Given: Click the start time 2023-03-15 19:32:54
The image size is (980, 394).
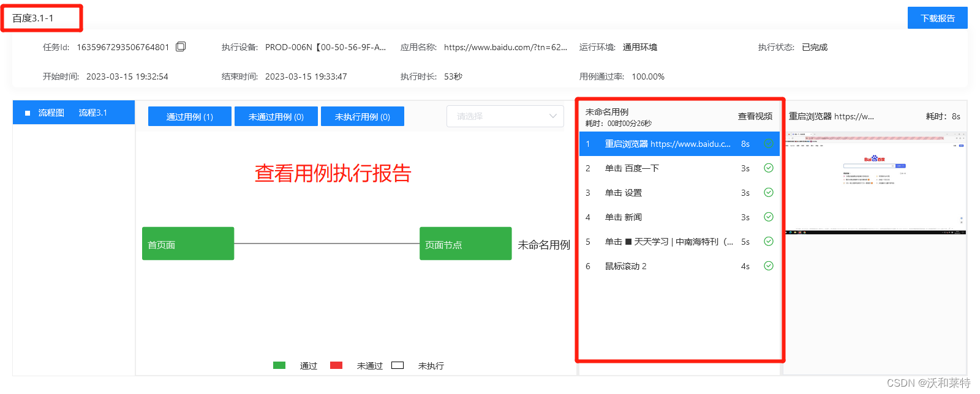Looking at the screenshot, I should point(127,76).
